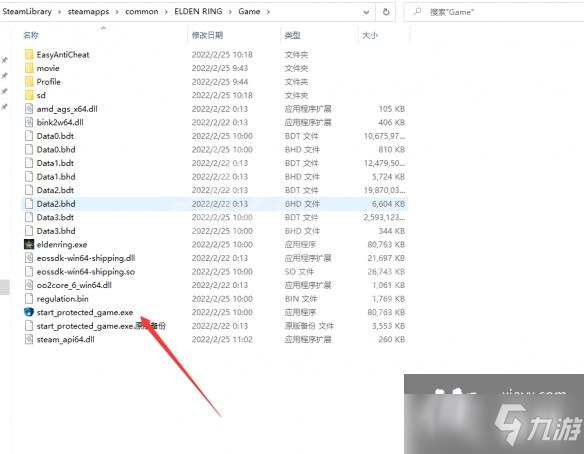This screenshot has height=454, width=584.
Task: Expand the chevron after Game
Action: point(268,12)
